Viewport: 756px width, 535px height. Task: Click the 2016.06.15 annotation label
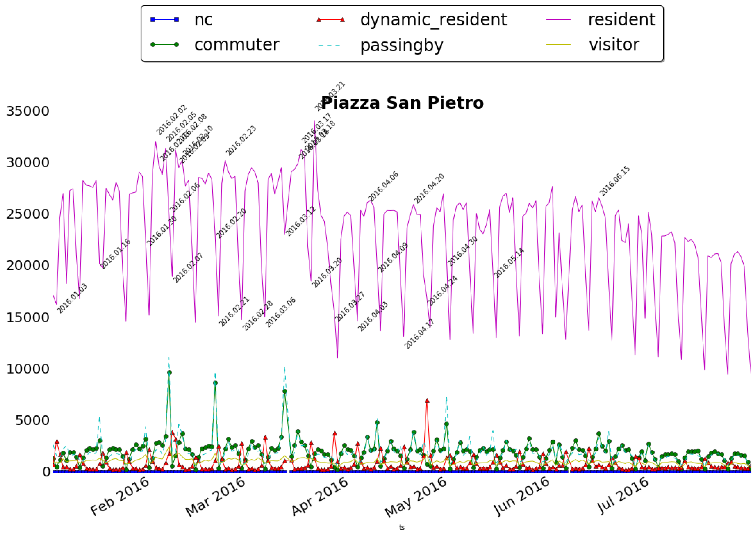[615, 181]
